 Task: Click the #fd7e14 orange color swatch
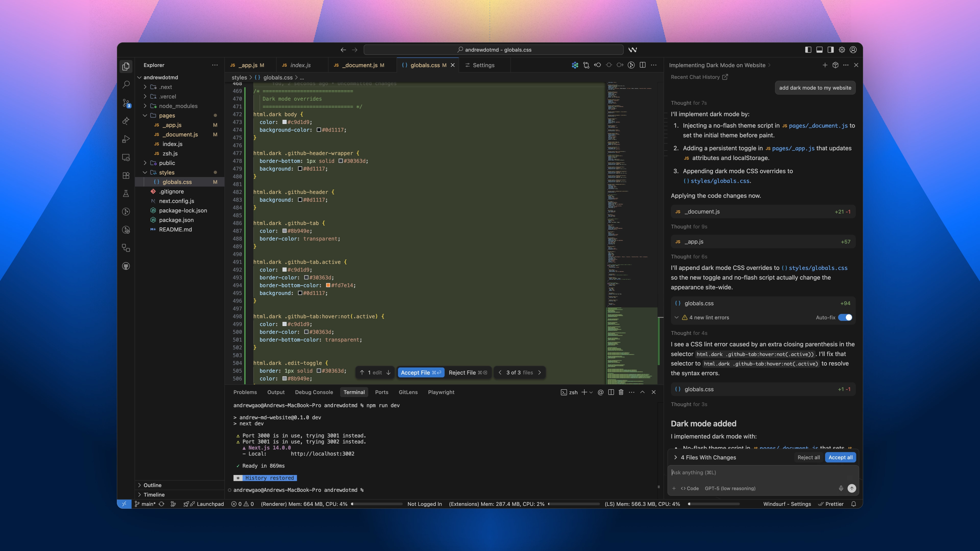(x=328, y=285)
